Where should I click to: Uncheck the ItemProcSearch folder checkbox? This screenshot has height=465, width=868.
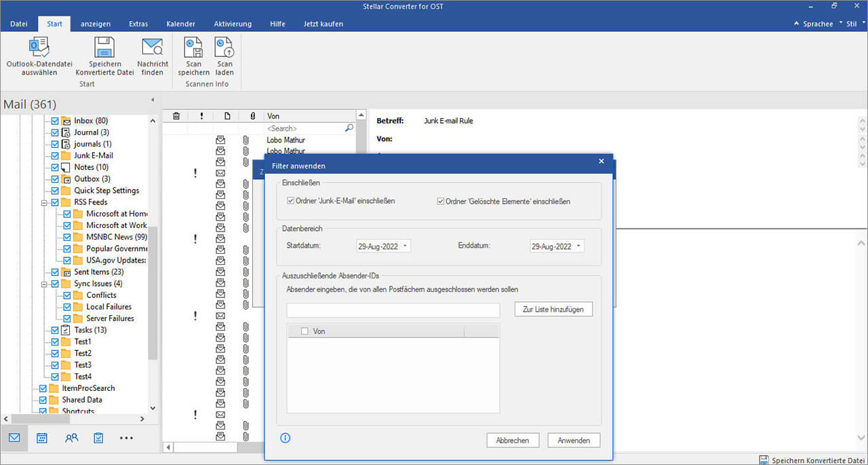43,388
